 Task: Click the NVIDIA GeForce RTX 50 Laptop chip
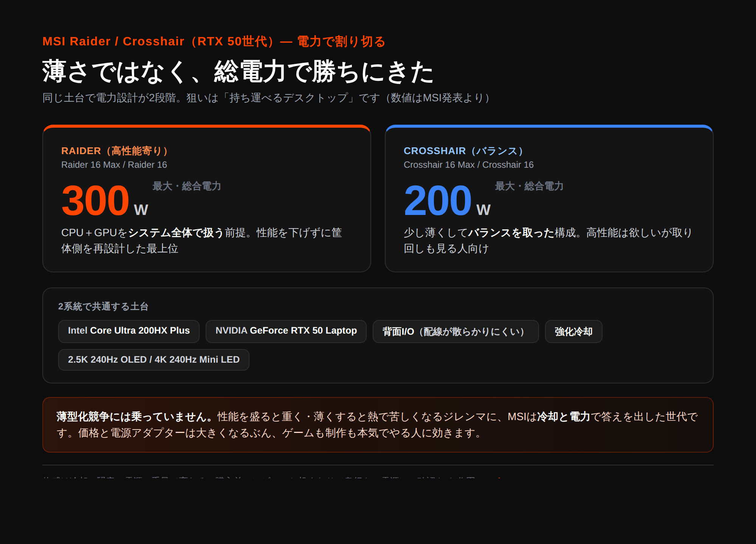[286, 331]
